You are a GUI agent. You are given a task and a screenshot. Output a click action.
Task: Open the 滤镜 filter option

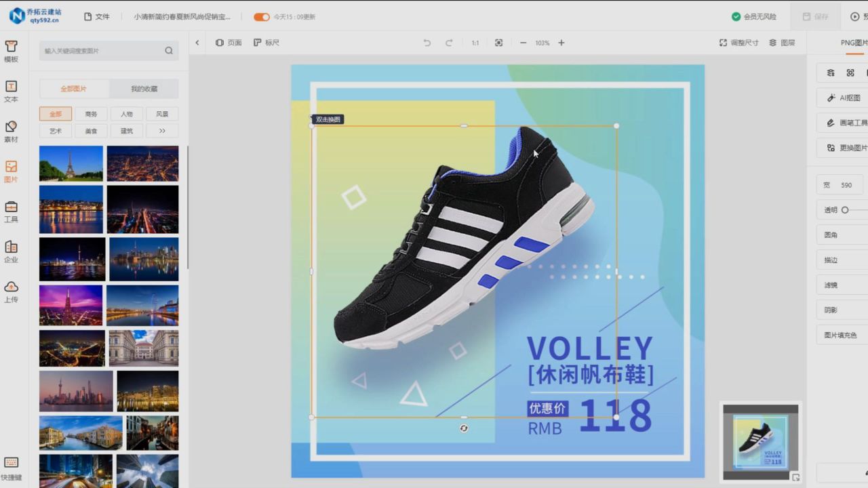click(843, 285)
